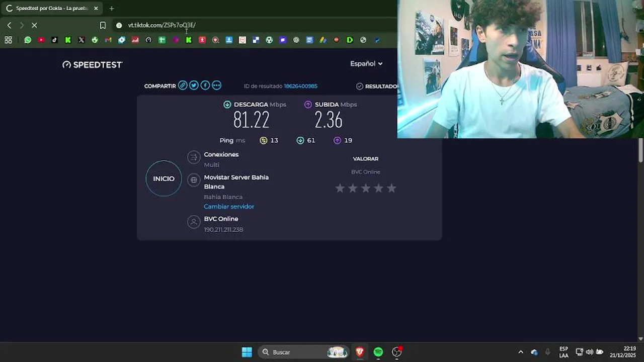Click the download ping icon showing 61
Image resolution: width=644 pixels, height=362 pixels.
point(300,140)
